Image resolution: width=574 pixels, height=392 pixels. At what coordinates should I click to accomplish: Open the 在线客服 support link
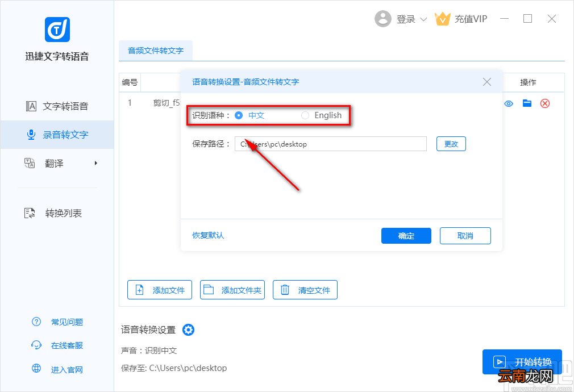pos(67,345)
